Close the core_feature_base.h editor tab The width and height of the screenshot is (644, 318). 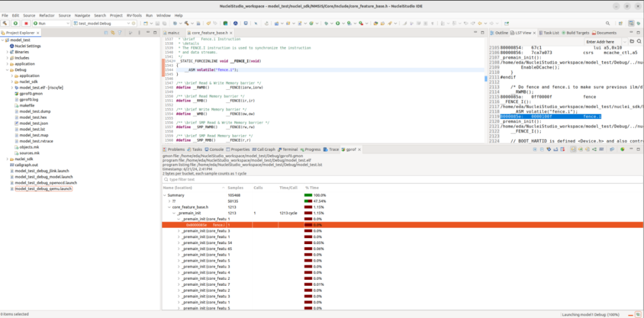tap(231, 32)
